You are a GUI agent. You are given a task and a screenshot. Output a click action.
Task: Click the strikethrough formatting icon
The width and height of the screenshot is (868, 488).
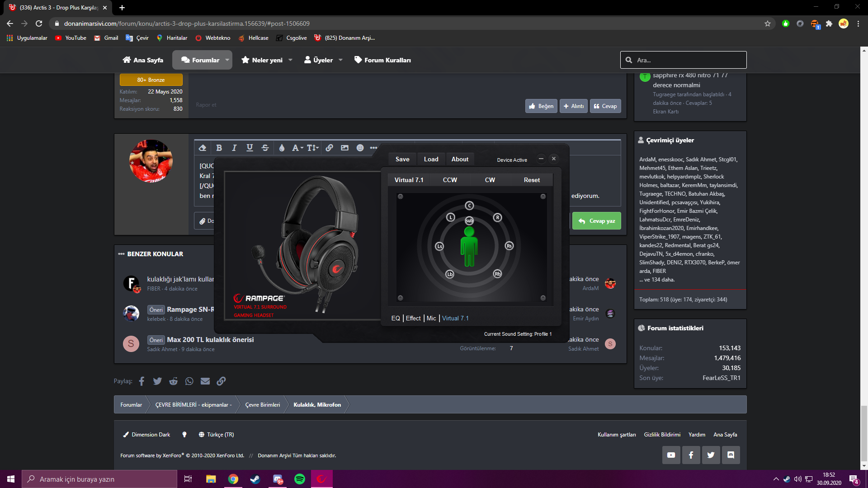pyautogui.click(x=265, y=148)
